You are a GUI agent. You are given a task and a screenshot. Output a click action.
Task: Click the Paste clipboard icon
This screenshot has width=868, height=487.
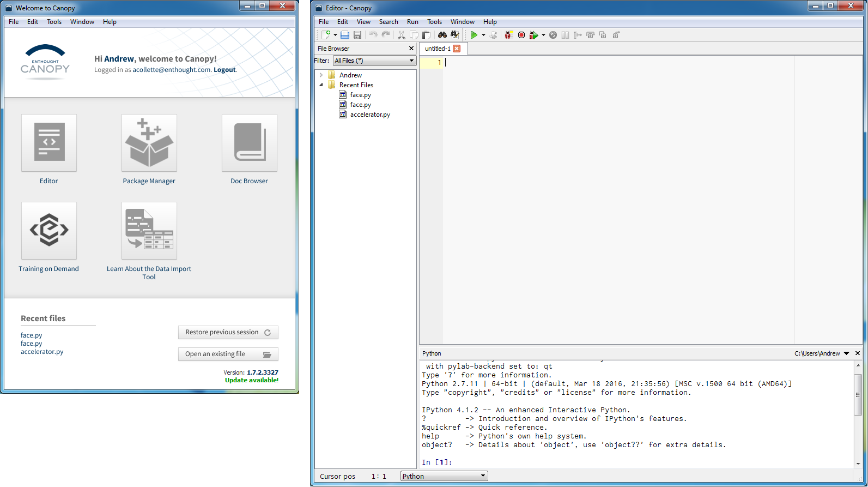pos(427,35)
